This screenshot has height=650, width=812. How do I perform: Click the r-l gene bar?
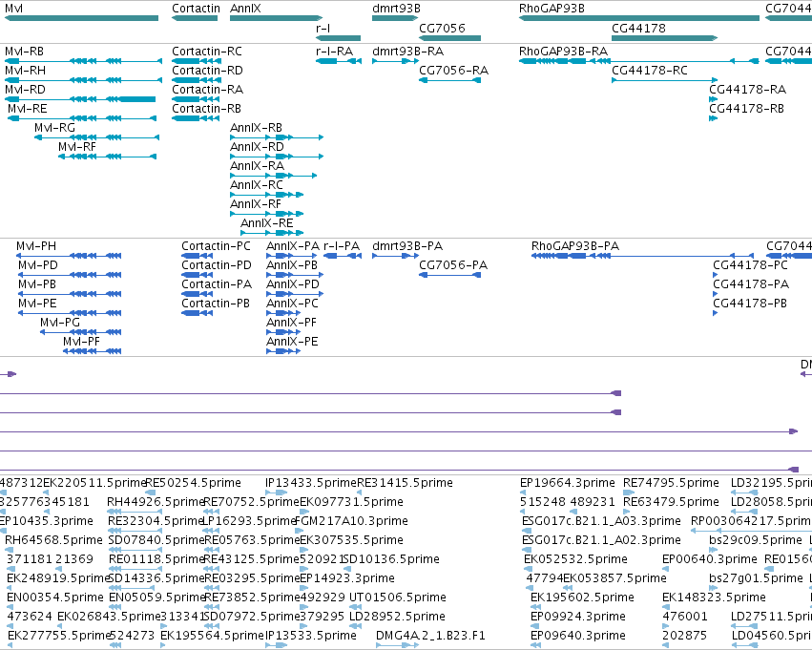point(338,38)
